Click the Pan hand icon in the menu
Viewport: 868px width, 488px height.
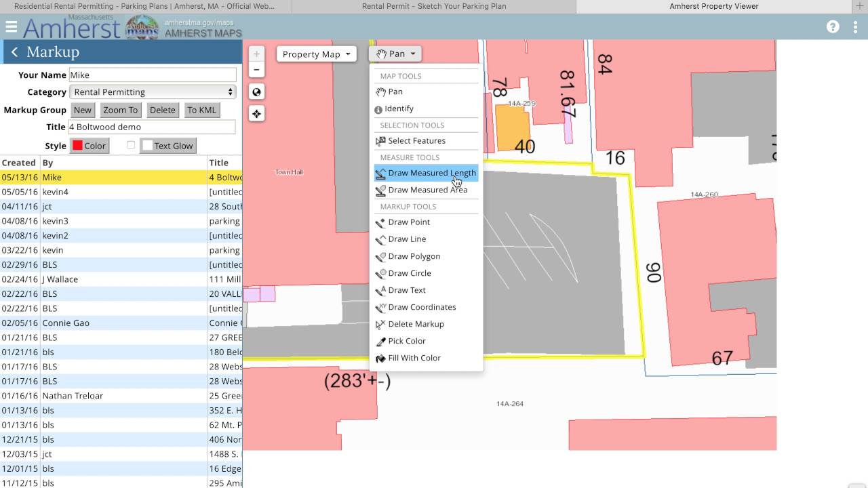(x=380, y=91)
